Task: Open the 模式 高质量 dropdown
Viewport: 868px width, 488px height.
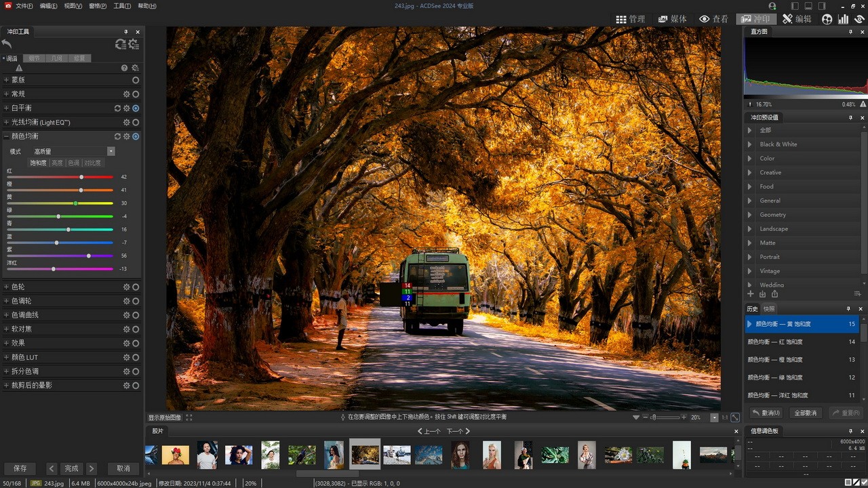Action: click(x=111, y=151)
